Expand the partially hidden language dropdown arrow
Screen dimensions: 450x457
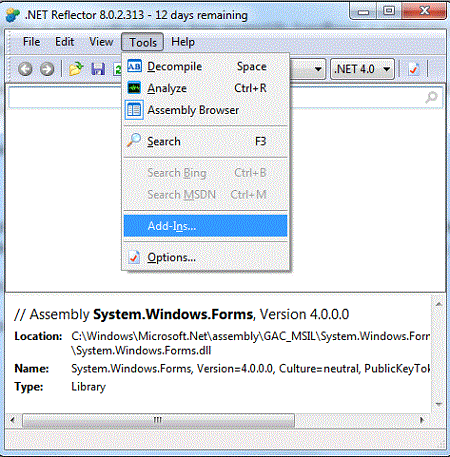point(318,69)
